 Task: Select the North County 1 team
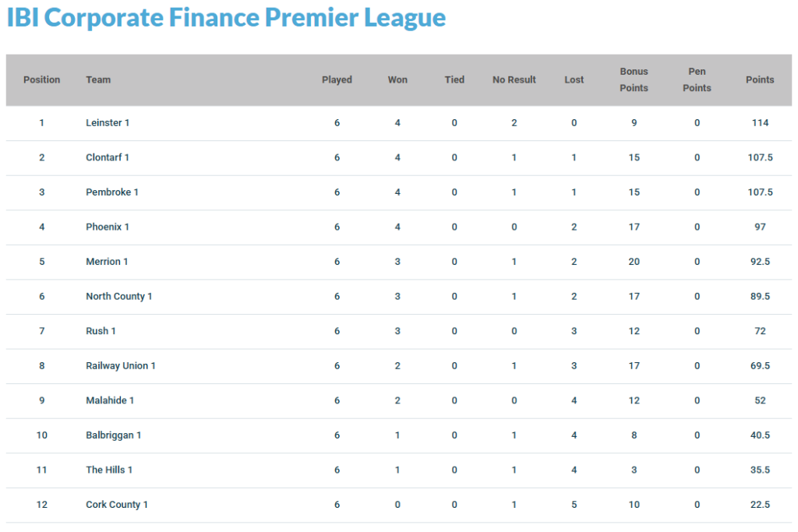click(119, 297)
